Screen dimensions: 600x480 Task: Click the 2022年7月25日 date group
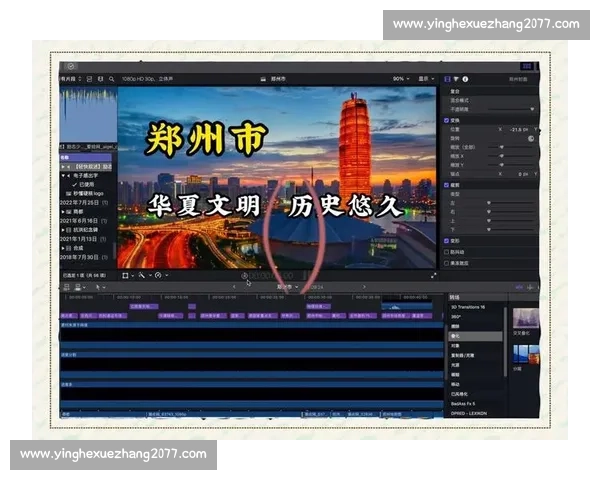84,202
